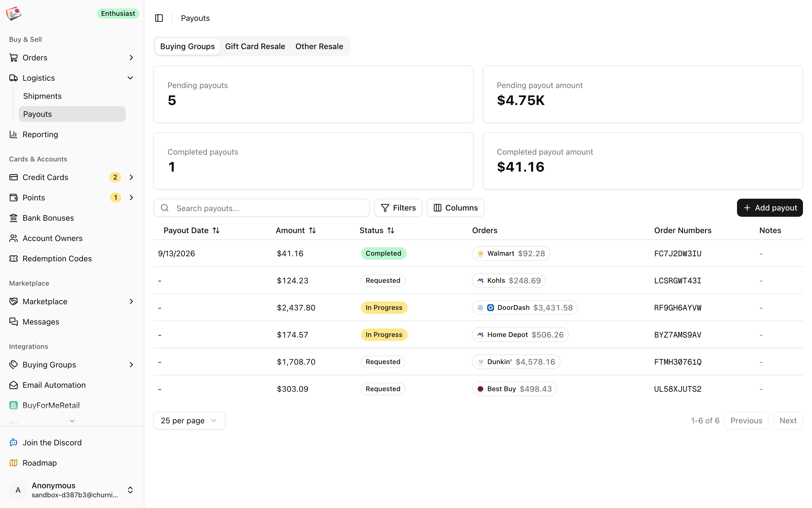Select Payouts in the sidebar
Image resolution: width=812 pixels, height=508 pixels.
[x=72, y=114]
